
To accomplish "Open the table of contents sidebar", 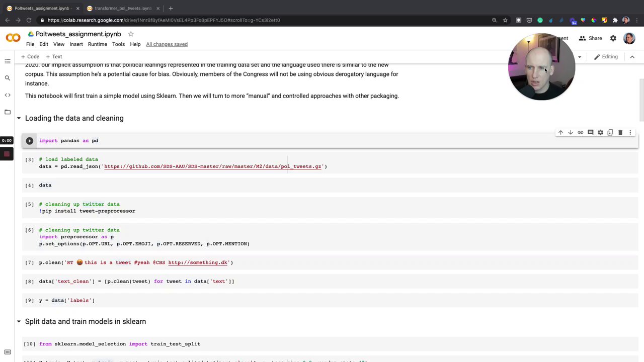I will (x=8, y=61).
